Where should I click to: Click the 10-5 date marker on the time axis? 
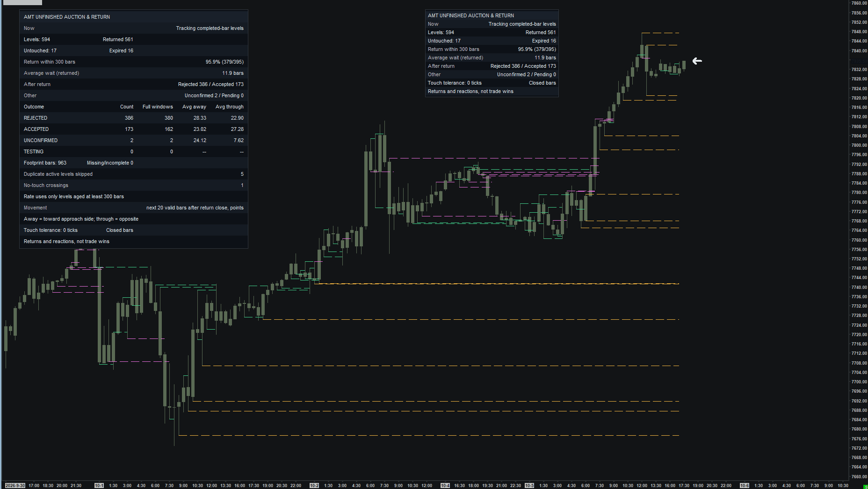[529, 486]
